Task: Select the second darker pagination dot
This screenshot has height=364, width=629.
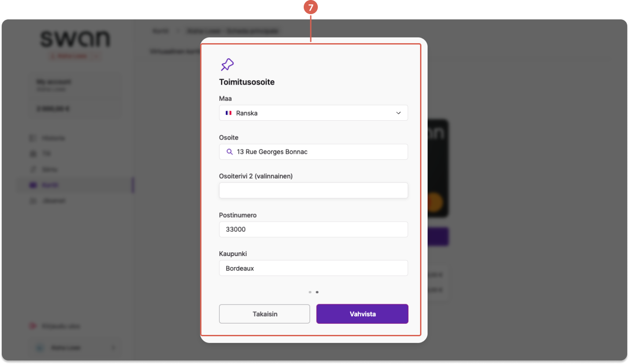Action: tap(317, 292)
